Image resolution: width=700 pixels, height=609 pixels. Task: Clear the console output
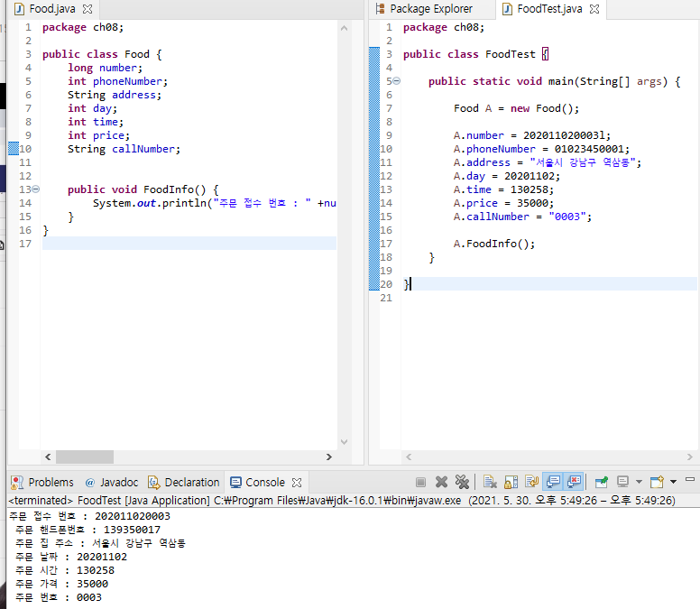tap(490, 482)
